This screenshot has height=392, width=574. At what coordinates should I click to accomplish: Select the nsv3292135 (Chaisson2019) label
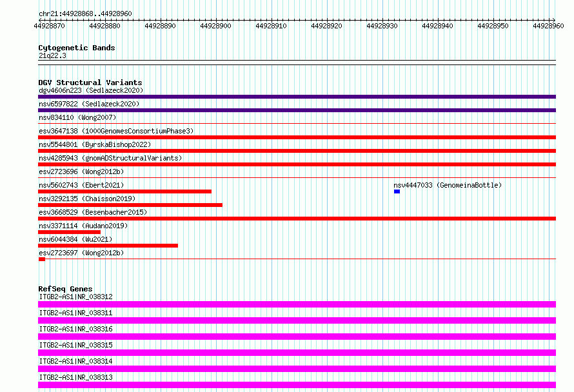pos(87,199)
